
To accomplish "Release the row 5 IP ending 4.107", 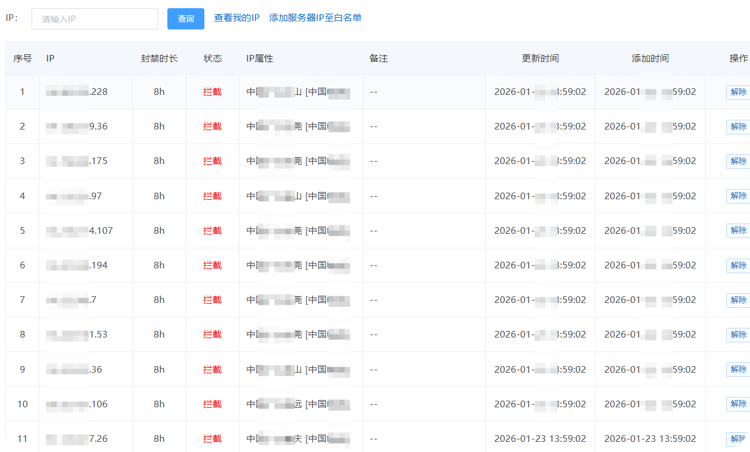I will [737, 231].
